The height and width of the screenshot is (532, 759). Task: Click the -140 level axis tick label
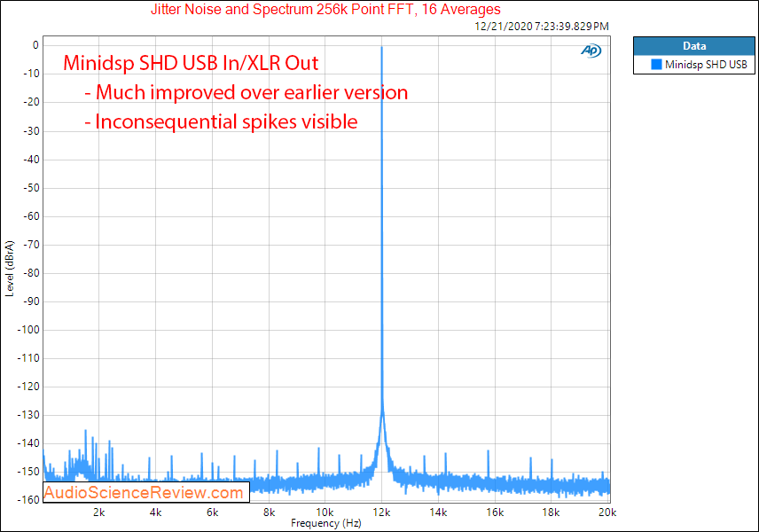tap(29, 443)
